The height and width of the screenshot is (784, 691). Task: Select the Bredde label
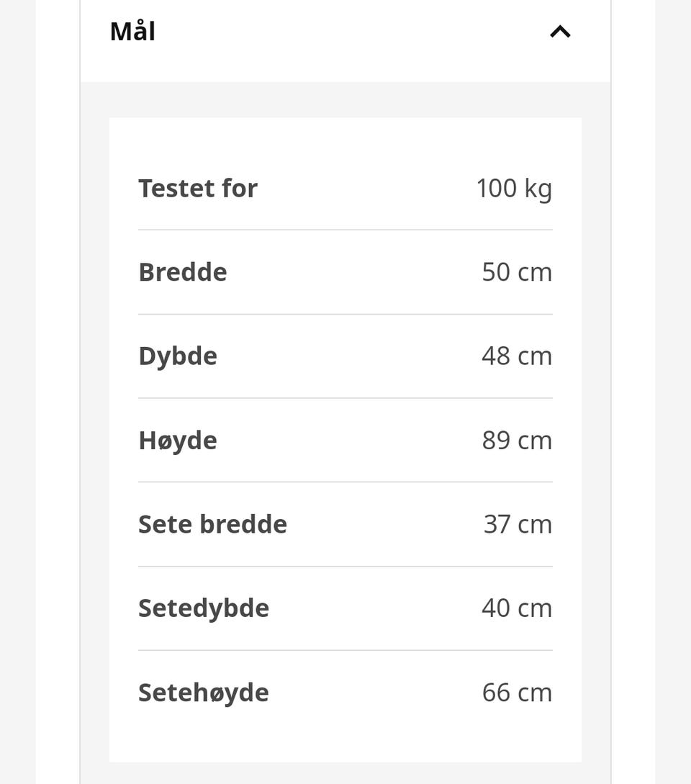point(183,272)
